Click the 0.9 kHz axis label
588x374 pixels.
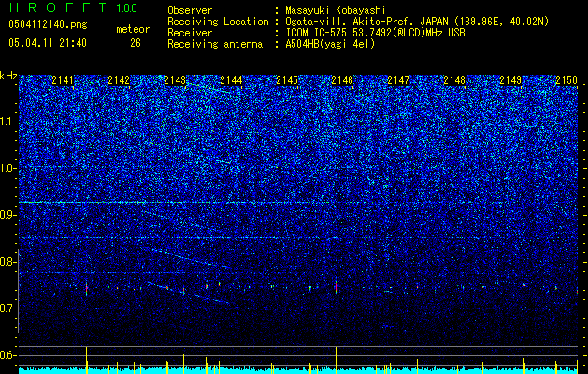tap(8, 215)
